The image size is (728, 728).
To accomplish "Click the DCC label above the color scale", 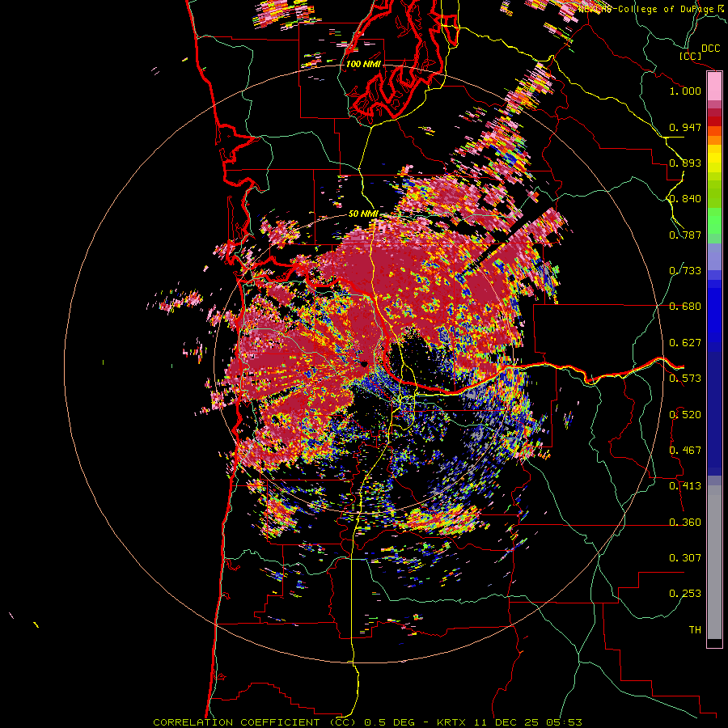I will [x=710, y=48].
